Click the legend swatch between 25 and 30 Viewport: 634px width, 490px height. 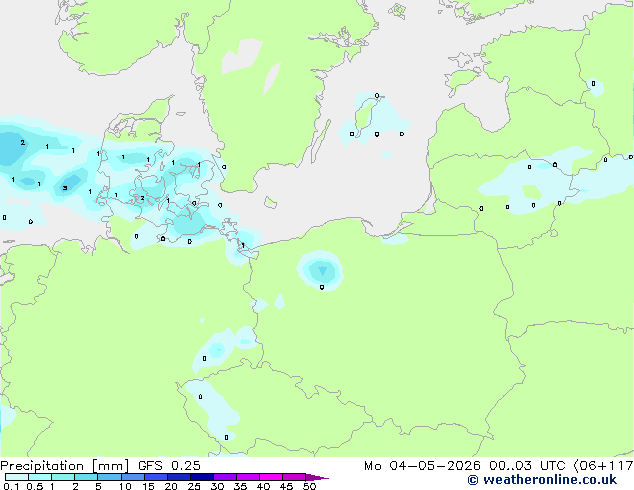coord(202,477)
